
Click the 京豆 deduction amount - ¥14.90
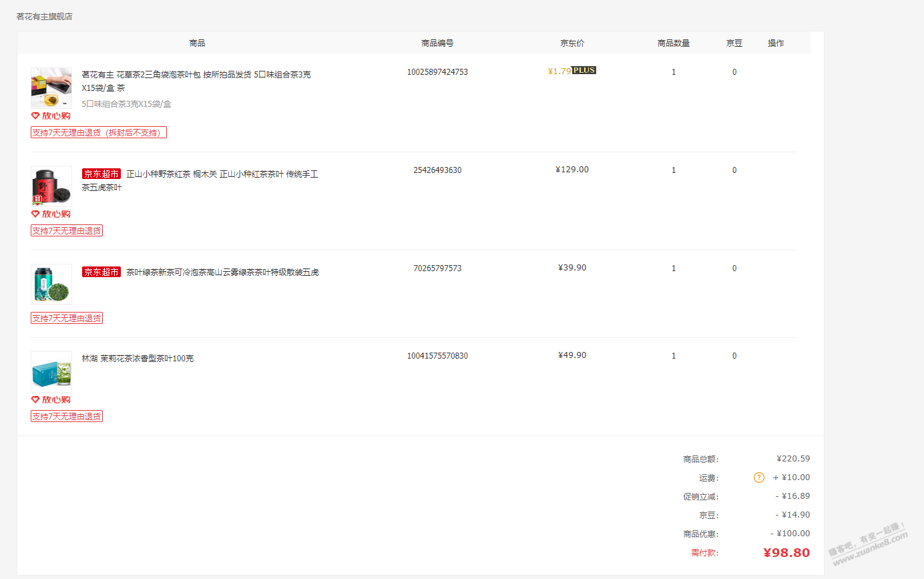[x=792, y=515]
